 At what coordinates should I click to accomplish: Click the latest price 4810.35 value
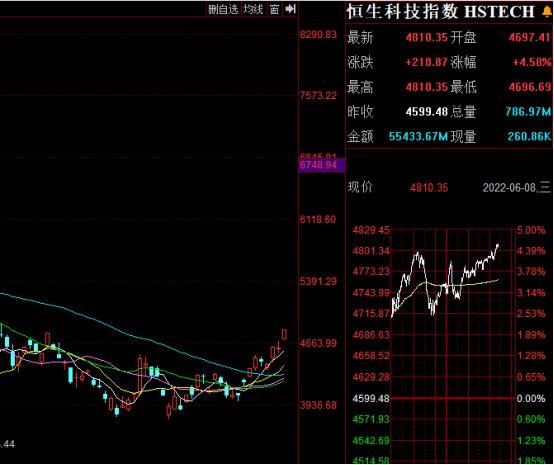click(426, 37)
